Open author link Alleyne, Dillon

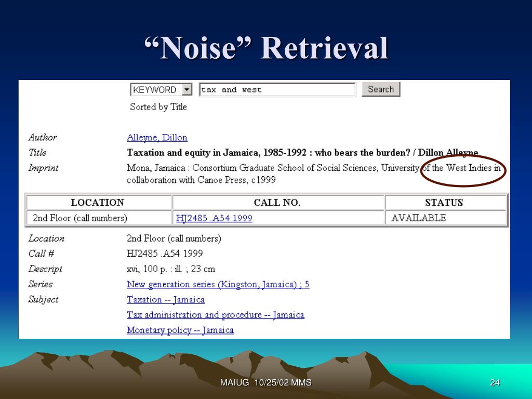coord(157,137)
